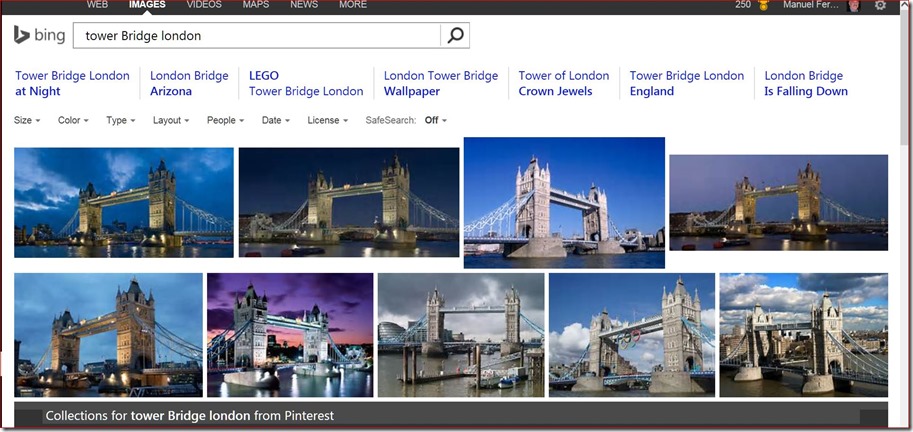Open LEGO Tower Bridge London suggestion

(305, 83)
